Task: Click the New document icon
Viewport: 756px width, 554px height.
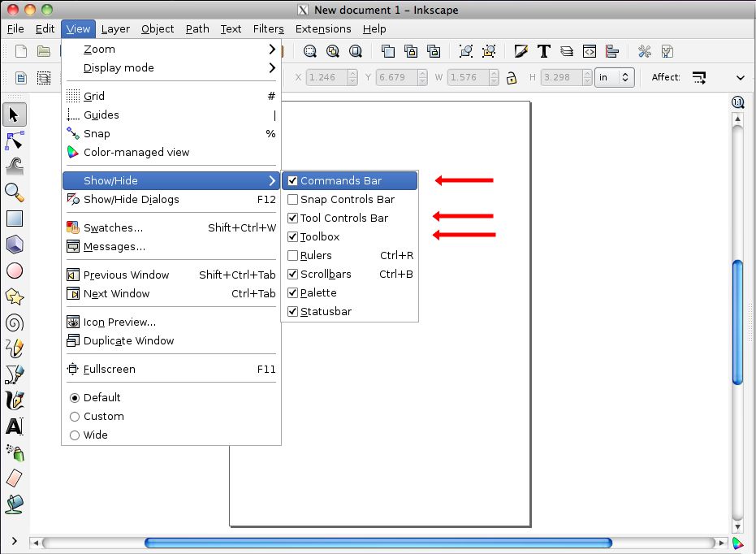Action: (x=21, y=51)
